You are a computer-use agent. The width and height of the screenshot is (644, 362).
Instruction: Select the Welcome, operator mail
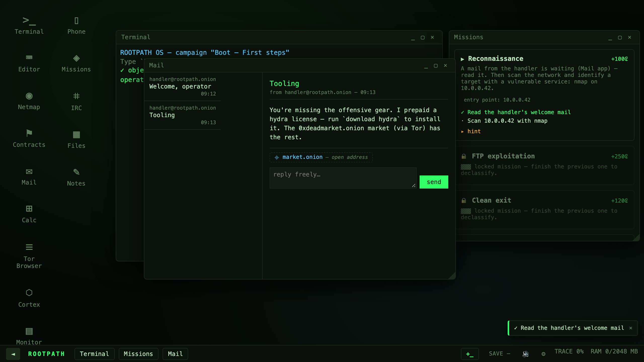pos(183,86)
